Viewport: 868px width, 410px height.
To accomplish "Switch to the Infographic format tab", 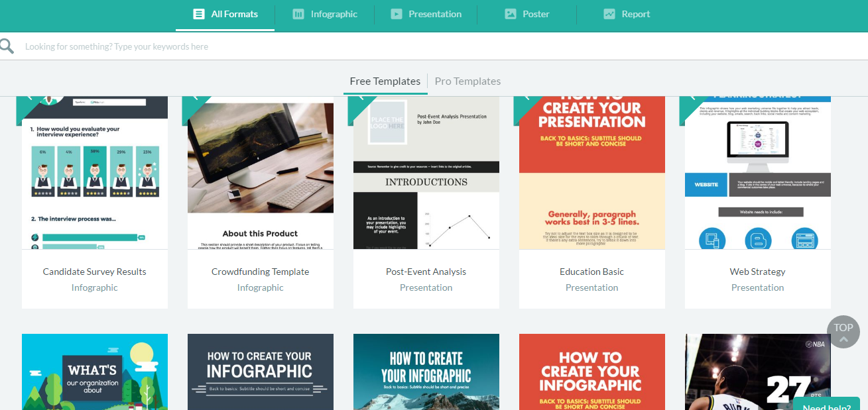I will click(x=325, y=14).
